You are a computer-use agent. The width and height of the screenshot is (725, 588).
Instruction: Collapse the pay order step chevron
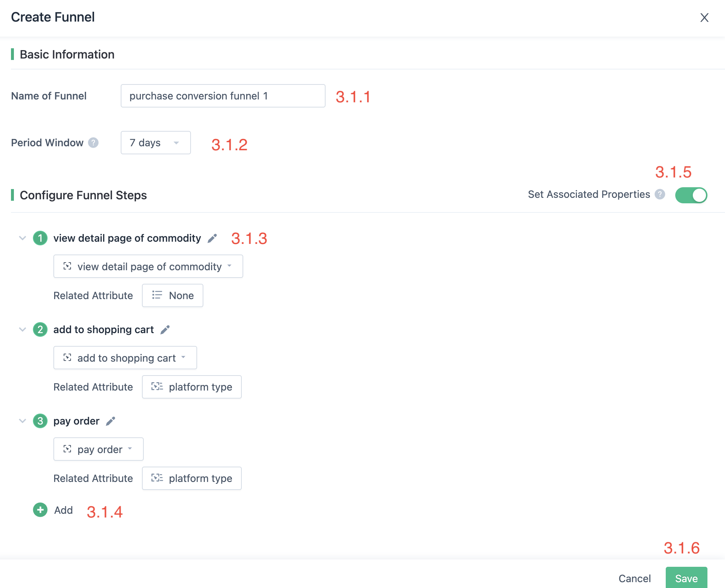tap(22, 421)
